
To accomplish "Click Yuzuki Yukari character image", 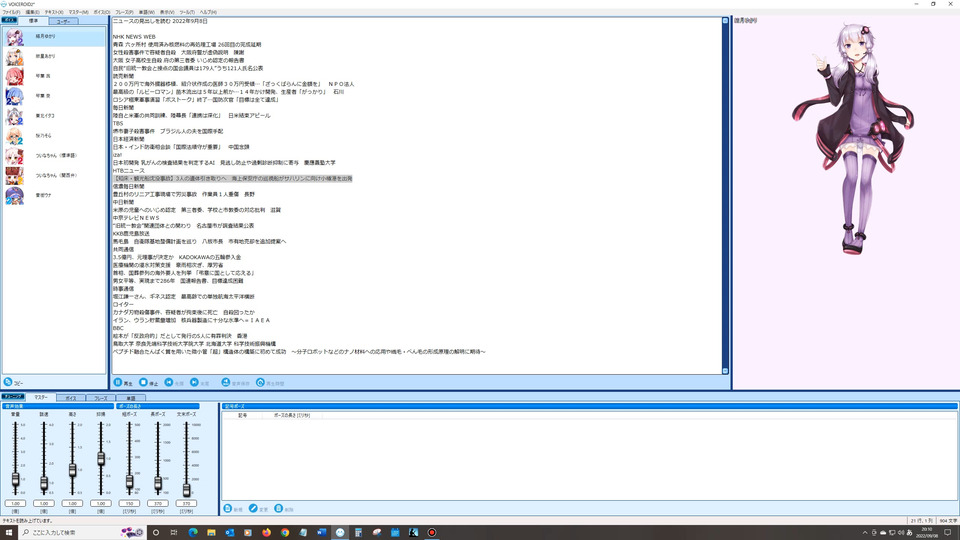I will (x=854, y=140).
